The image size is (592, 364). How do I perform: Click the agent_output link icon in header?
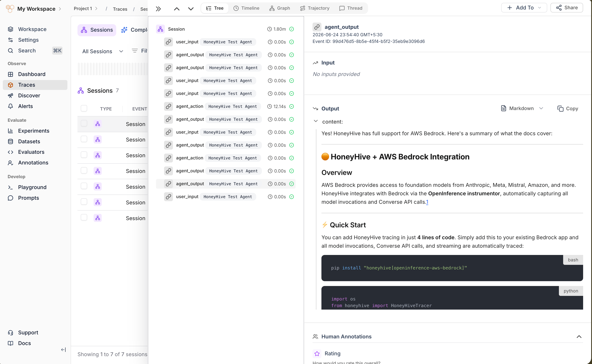coord(317,27)
